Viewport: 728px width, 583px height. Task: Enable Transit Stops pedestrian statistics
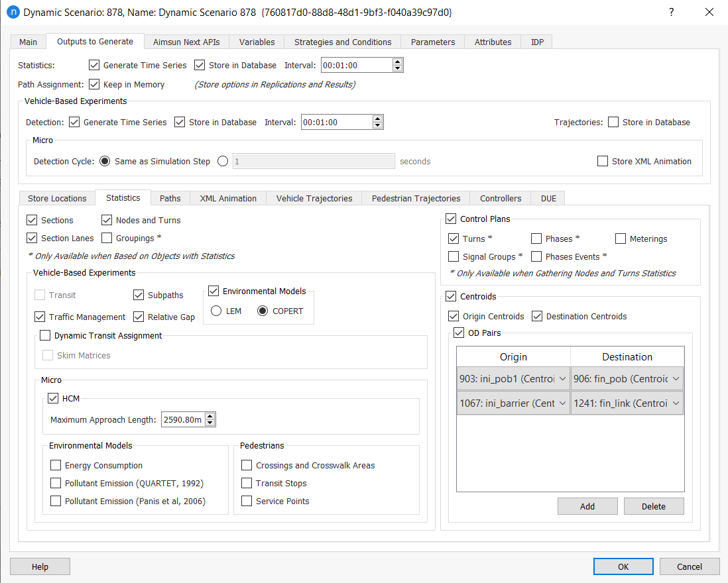(x=247, y=483)
